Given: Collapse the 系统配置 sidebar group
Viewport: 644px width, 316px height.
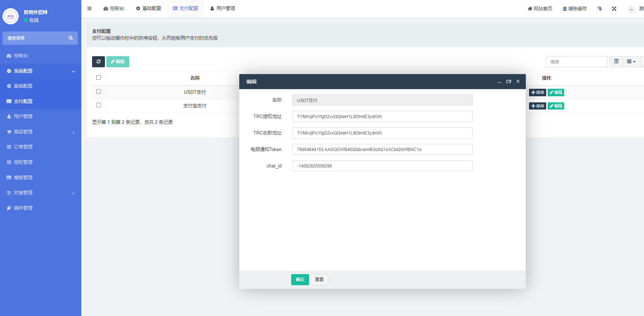Looking at the screenshot, I should (40, 71).
